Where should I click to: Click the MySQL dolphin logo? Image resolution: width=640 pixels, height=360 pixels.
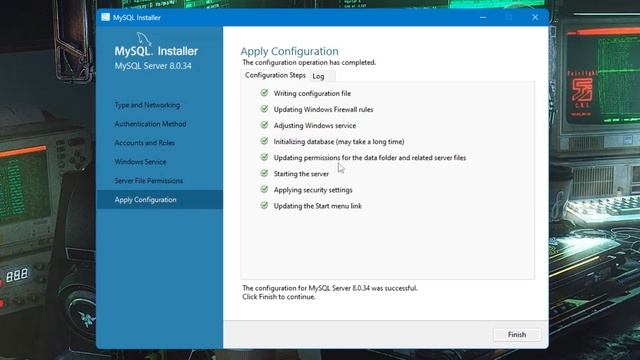(144, 39)
